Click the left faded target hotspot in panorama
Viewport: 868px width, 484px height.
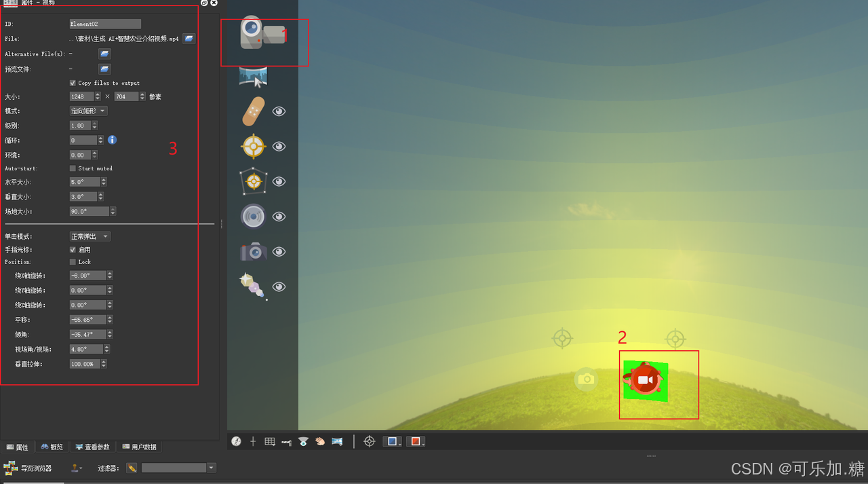(x=562, y=338)
